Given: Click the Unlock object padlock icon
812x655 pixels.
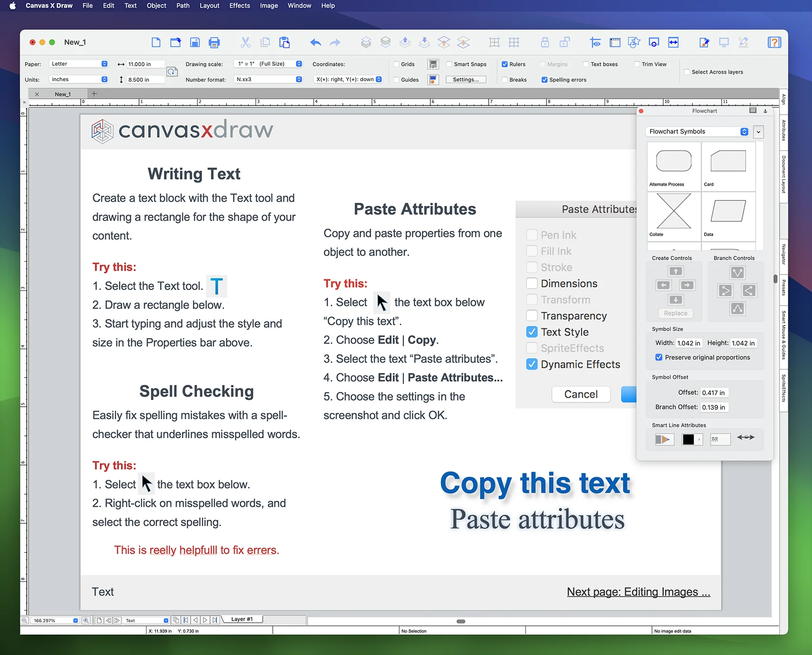Looking at the screenshot, I should (565, 42).
